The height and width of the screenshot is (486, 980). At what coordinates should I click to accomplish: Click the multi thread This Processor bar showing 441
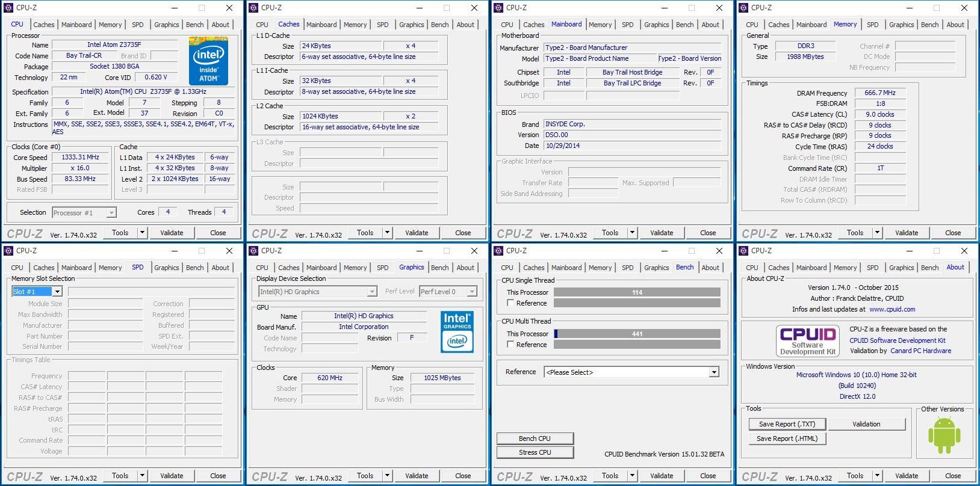pyautogui.click(x=637, y=334)
